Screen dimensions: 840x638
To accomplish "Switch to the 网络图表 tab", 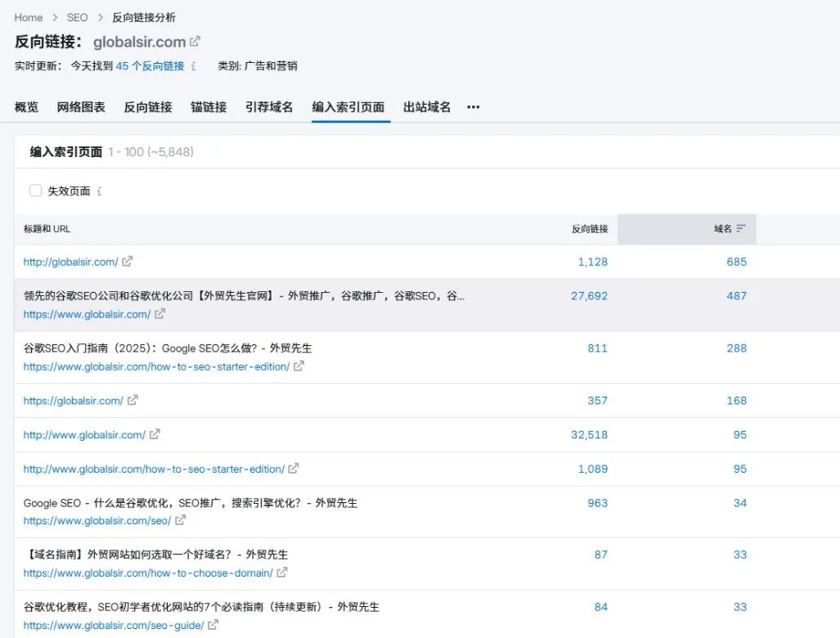I will click(x=81, y=107).
